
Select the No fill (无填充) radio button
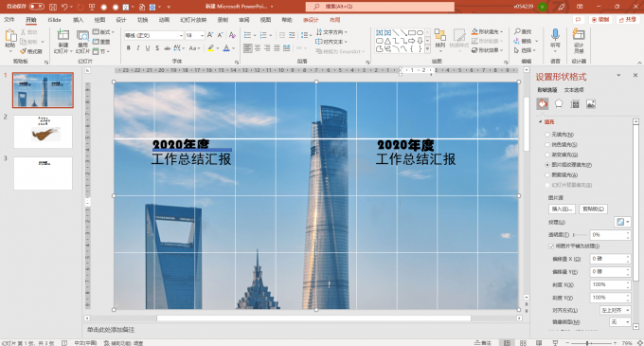click(547, 135)
